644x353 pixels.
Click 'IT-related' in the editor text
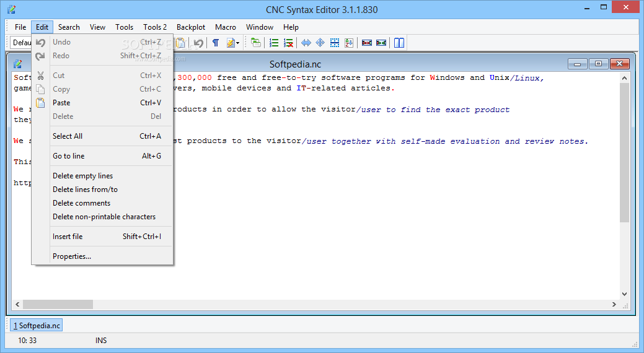click(321, 88)
